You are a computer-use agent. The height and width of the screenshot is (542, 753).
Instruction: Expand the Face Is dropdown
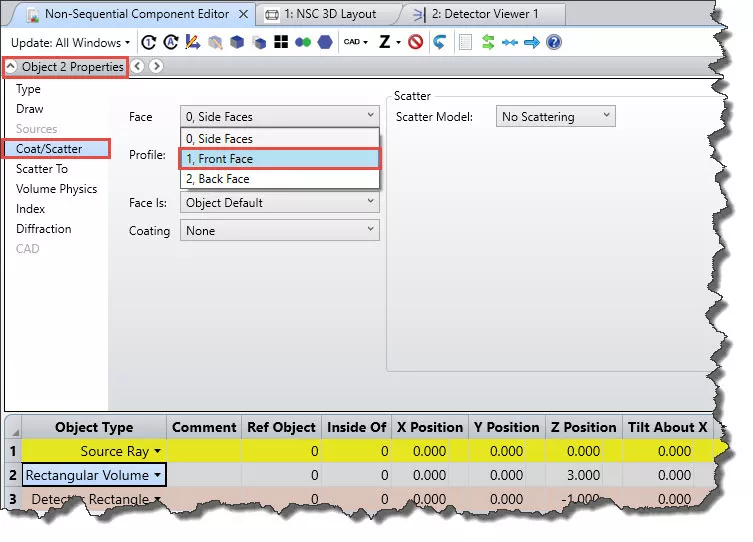(279, 203)
